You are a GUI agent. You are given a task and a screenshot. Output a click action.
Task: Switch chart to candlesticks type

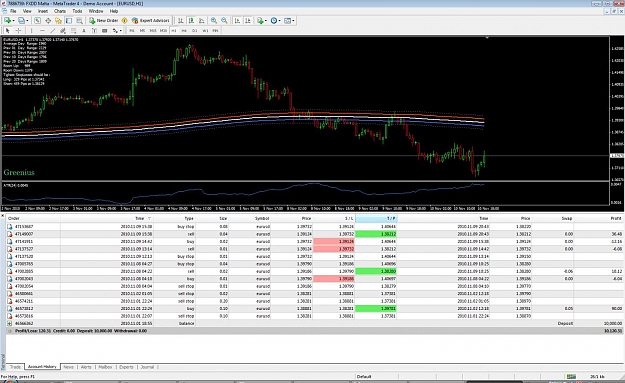191,20
